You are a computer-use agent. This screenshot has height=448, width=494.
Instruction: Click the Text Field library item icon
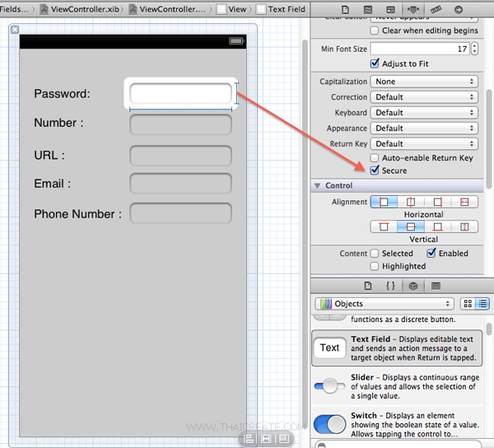click(330, 348)
